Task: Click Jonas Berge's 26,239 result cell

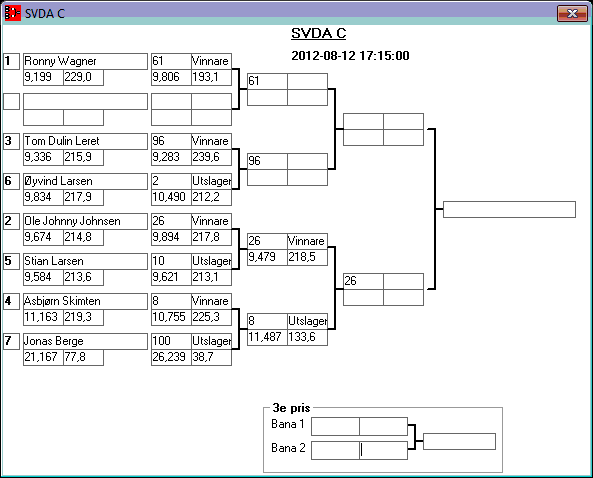Action: click(171, 357)
